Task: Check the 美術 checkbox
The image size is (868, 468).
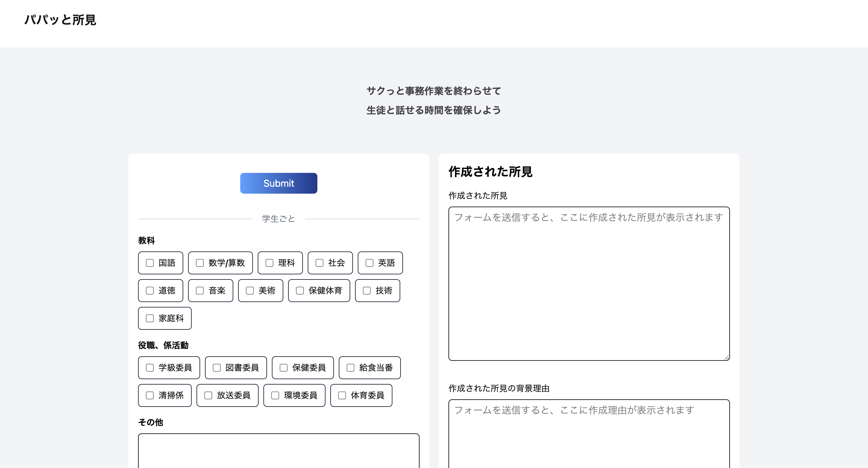Action: (250, 291)
